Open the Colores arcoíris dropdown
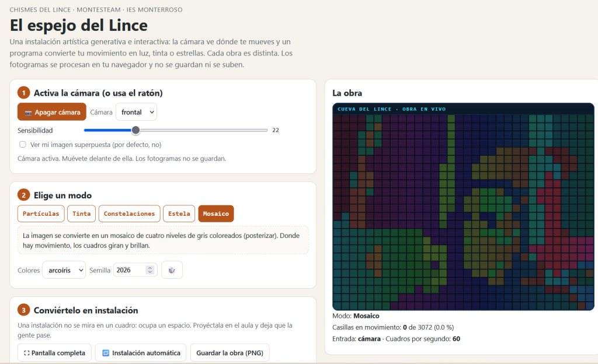This screenshot has width=598, height=364. tap(64, 270)
